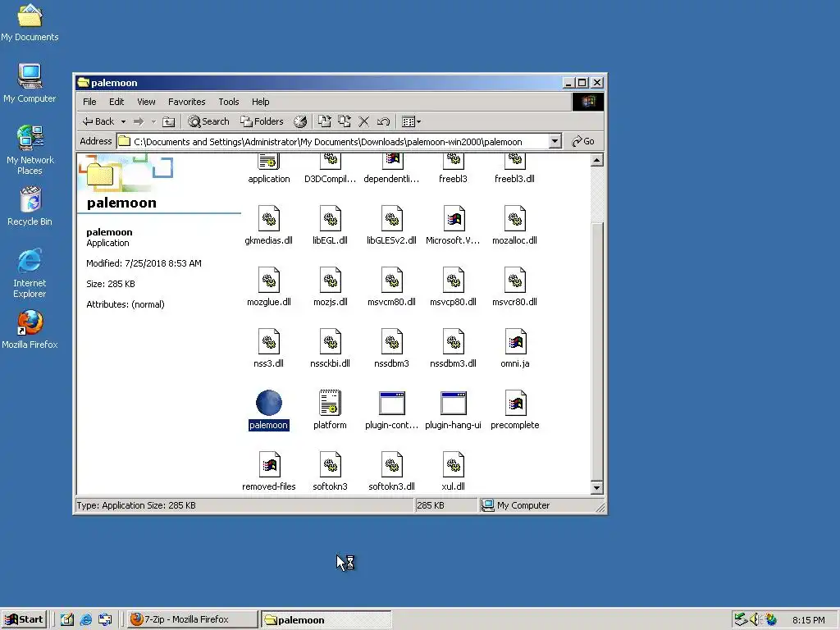Image resolution: width=840 pixels, height=630 pixels.
Task: Click the Show Desktop quick launch icon
Action: pyautogui.click(x=67, y=619)
